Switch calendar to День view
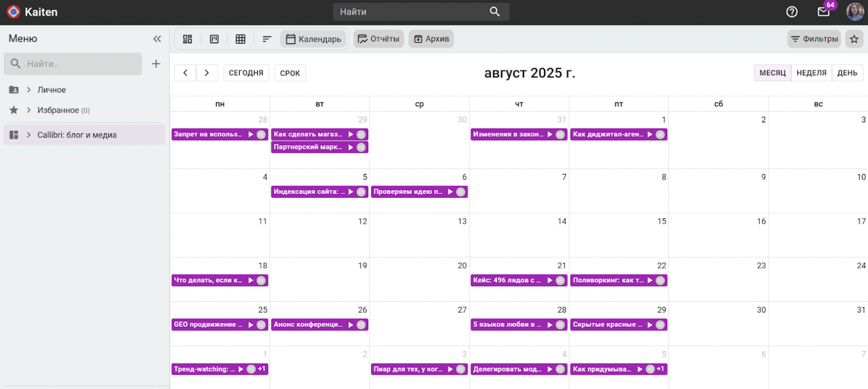The width and height of the screenshot is (868, 389). (847, 73)
